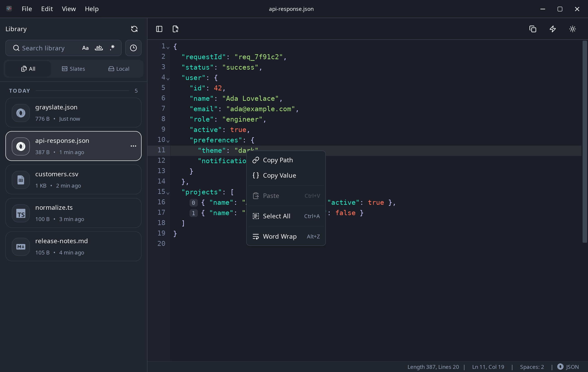Viewport: 588px width, 372px height.
Task: Click the array index 0 badge on line 16
Action: [193, 203]
